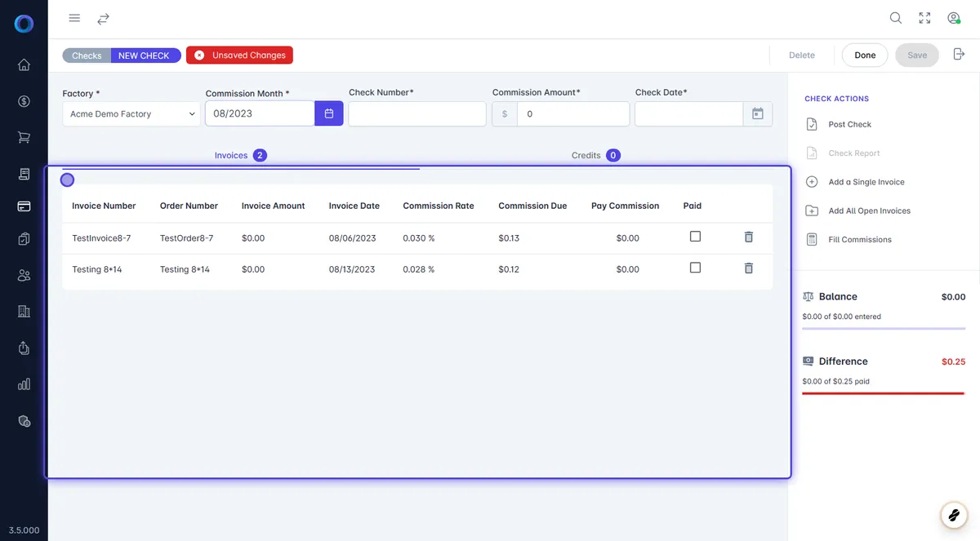Open the clipboard check sidebar icon
980x541 pixels.
(24, 239)
